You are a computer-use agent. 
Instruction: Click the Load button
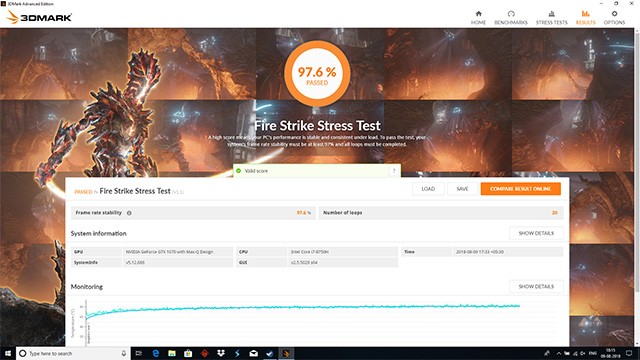coord(428,189)
